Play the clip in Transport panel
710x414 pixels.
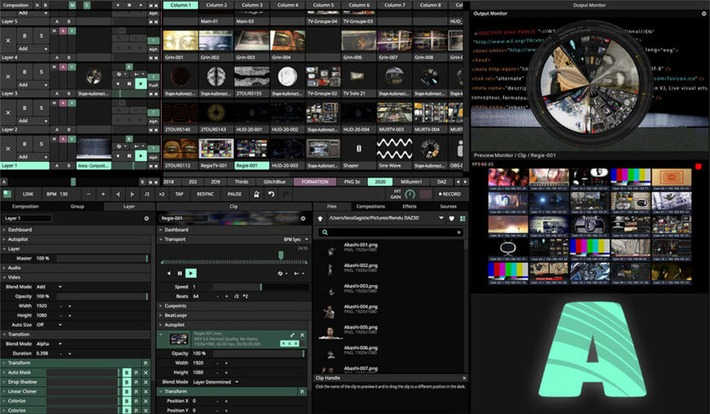[x=191, y=273]
